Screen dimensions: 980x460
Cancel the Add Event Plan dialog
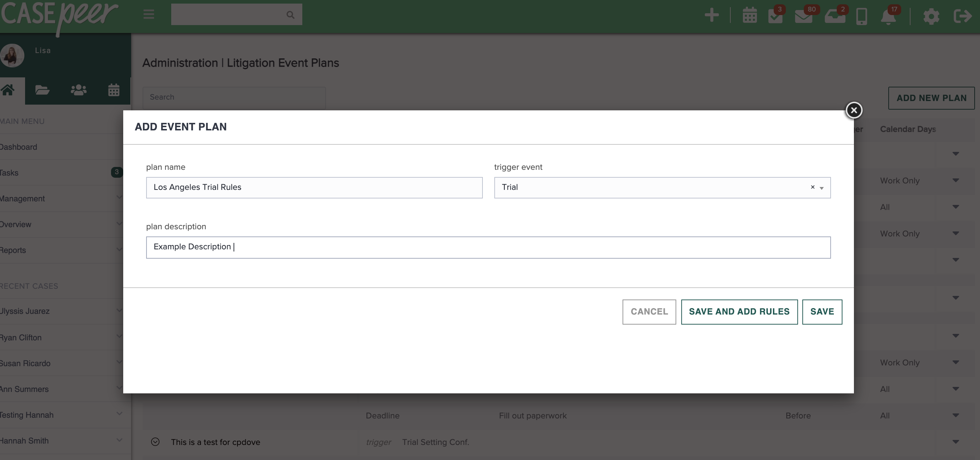(x=649, y=312)
